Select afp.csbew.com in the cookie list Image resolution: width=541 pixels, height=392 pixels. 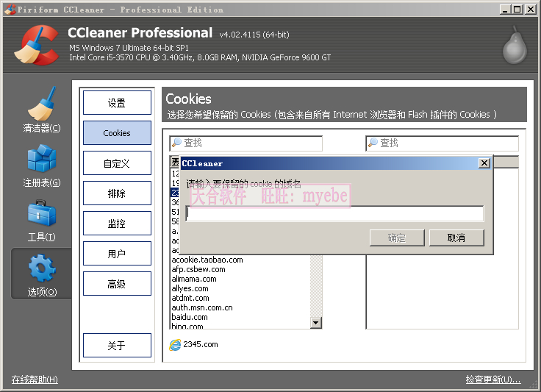[198, 269]
